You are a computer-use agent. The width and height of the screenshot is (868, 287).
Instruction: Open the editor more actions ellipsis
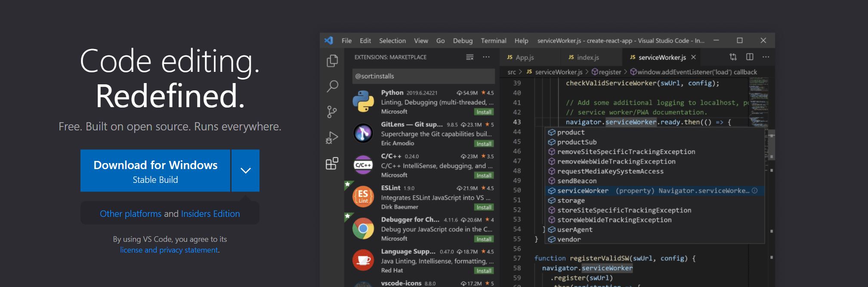click(x=766, y=57)
